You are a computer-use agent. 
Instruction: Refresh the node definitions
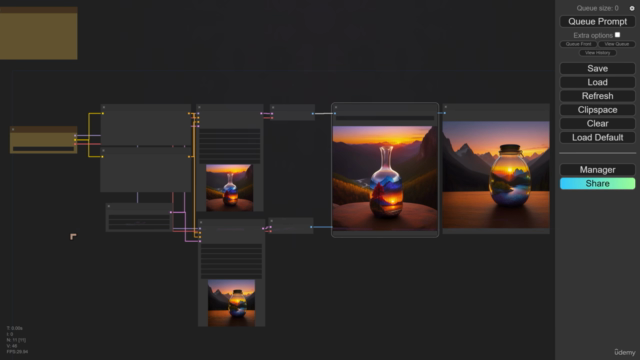pos(598,96)
